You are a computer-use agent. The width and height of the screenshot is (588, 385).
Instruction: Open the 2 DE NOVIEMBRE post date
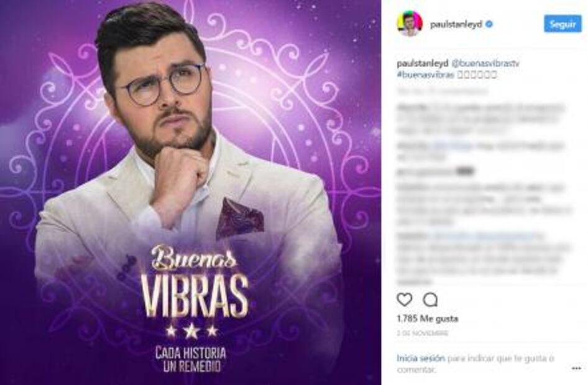coord(422,333)
